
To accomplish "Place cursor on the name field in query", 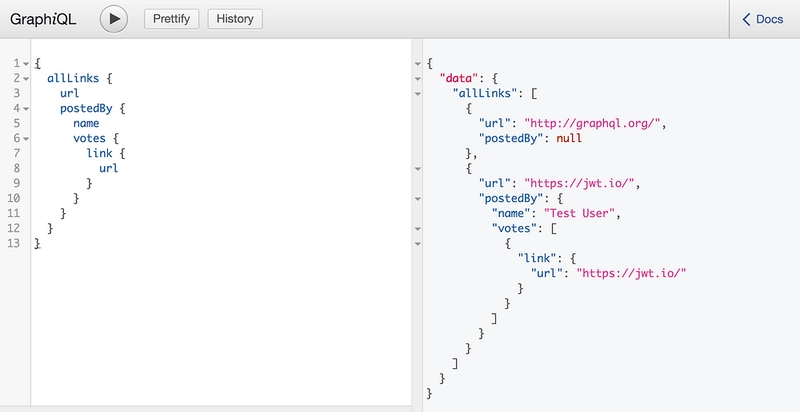I will pos(86,123).
